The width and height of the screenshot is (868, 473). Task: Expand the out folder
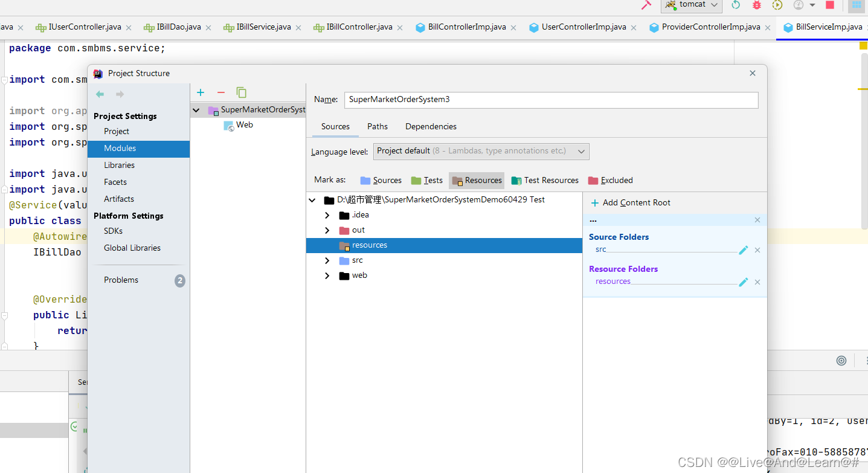pos(327,230)
